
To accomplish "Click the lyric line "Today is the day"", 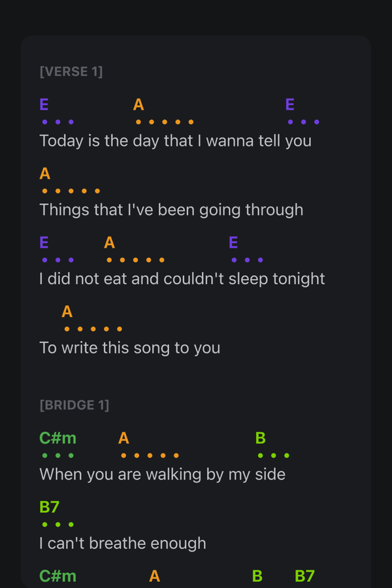I will [x=175, y=140].
